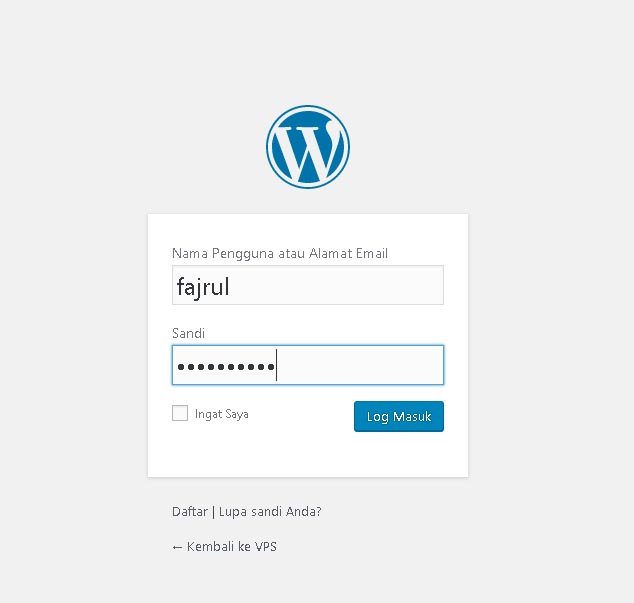This screenshot has height=603, width=634.
Task: Enable the remember me Ingat Saya option
Action: (x=180, y=413)
